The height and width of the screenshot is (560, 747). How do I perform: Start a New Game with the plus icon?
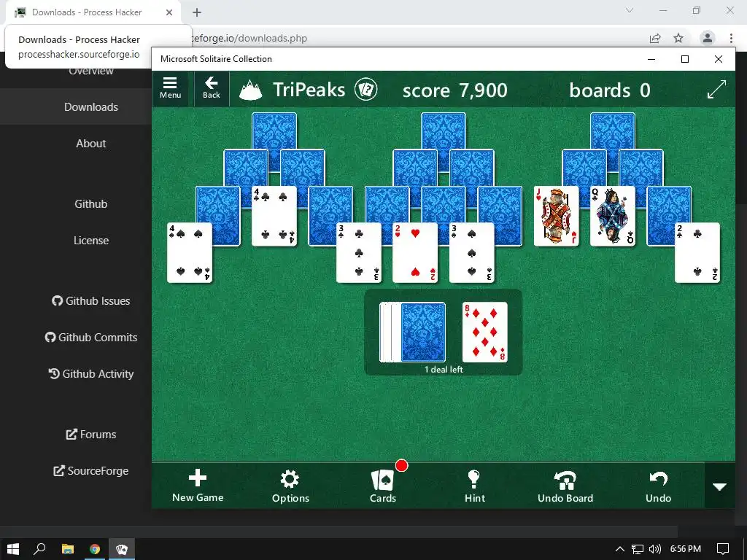tap(198, 486)
